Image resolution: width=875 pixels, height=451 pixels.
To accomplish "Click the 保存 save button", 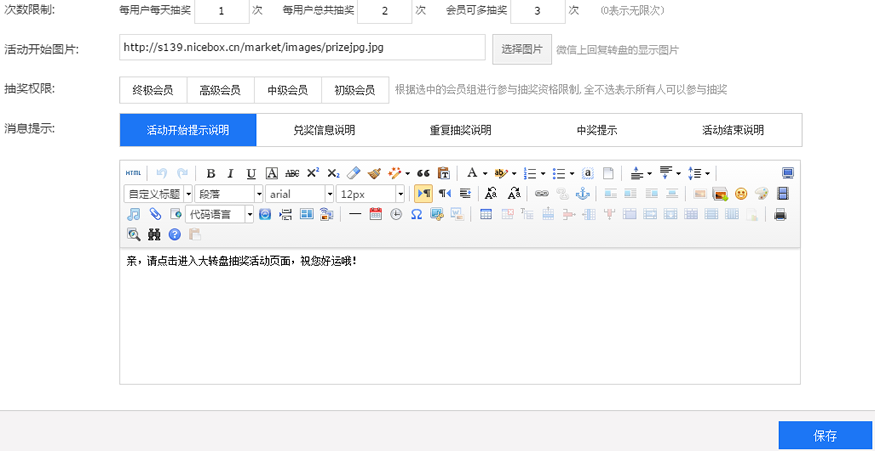I will pos(825,436).
